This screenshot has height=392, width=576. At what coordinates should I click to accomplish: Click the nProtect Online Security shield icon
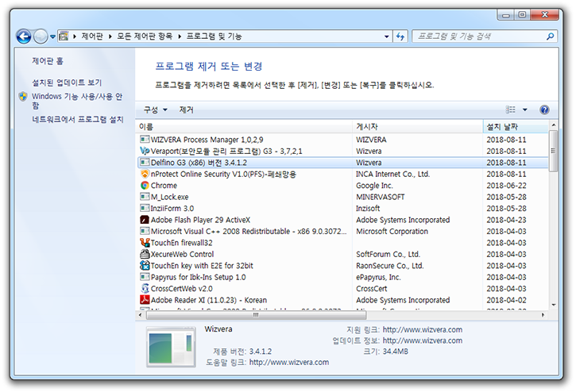145,174
